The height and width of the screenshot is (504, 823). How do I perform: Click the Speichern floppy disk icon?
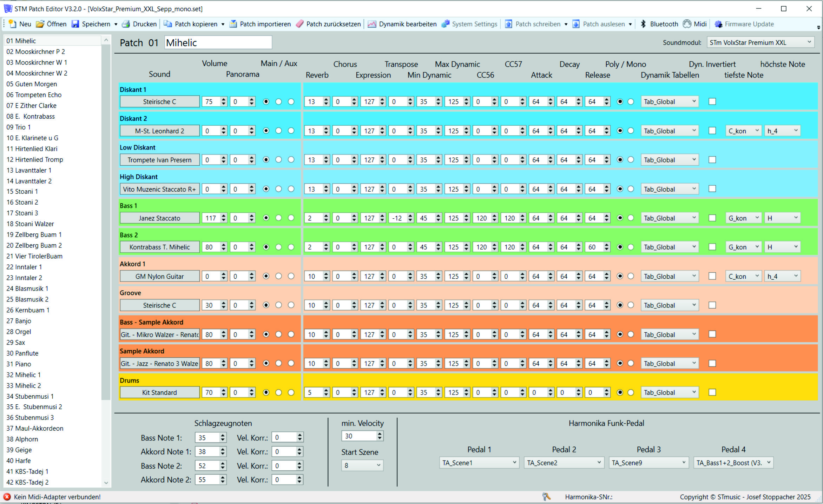[x=75, y=24]
